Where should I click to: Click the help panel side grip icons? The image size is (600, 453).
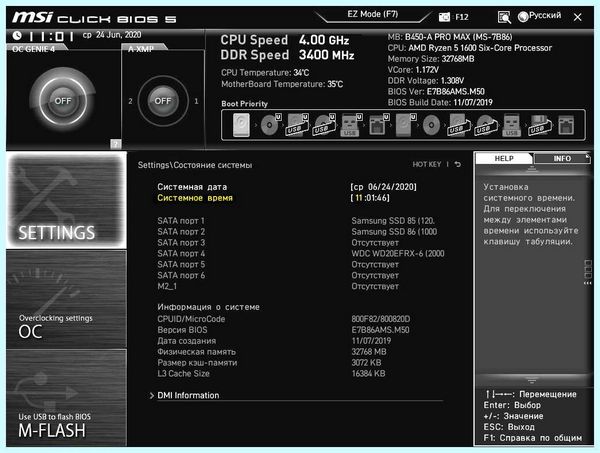(588, 272)
